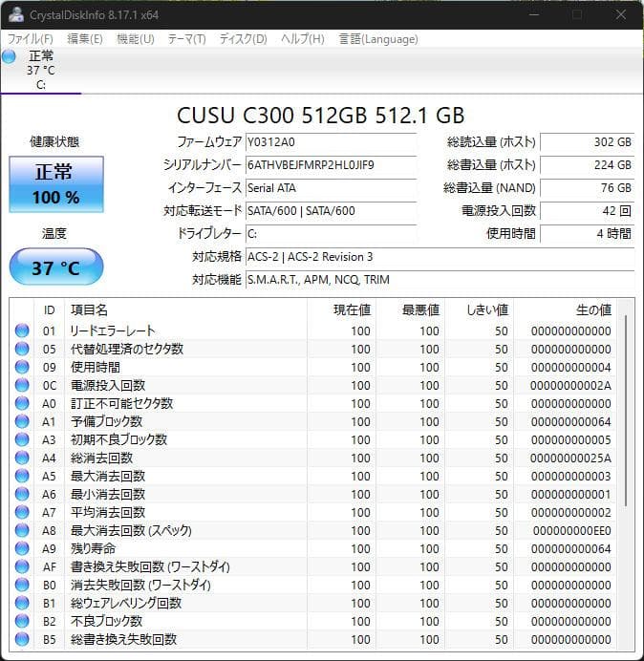Click the status orb for row A0 訂正不可能セクタ数

click(x=22, y=403)
